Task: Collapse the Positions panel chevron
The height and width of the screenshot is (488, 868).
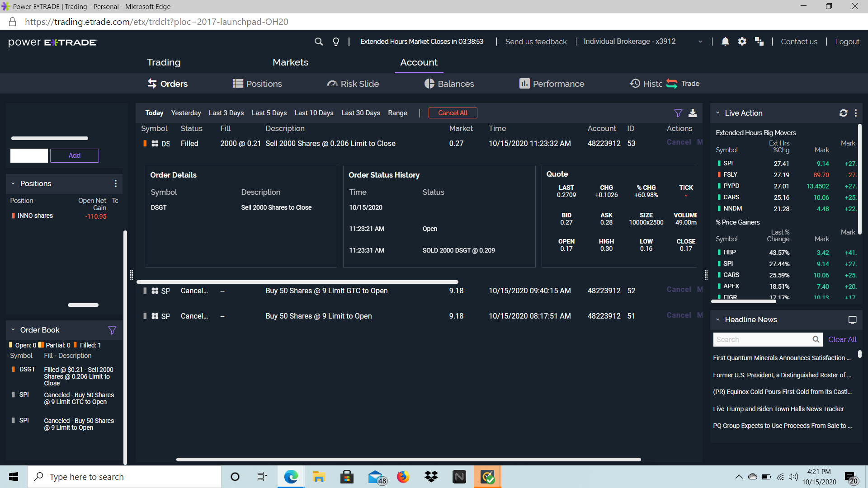Action: tap(13, 184)
